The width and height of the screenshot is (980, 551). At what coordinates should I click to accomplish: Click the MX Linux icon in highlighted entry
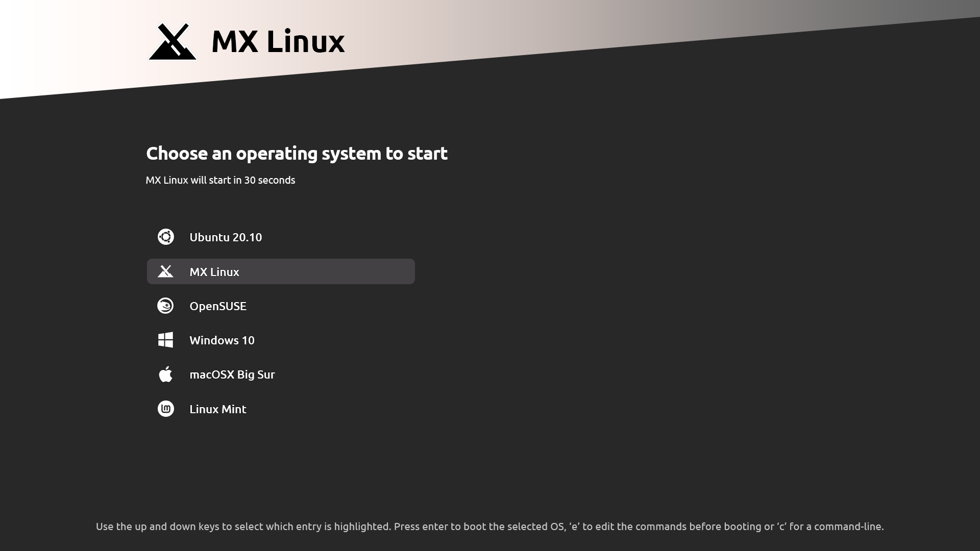[165, 271]
